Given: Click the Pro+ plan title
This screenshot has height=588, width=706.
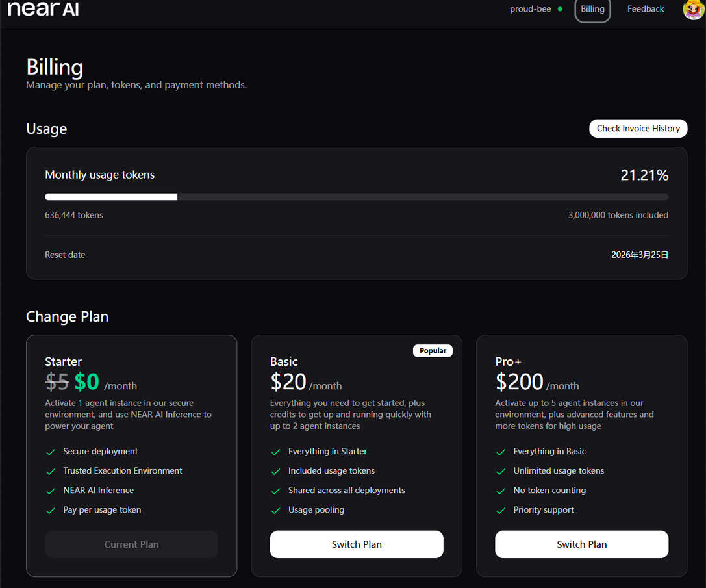Looking at the screenshot, I should click(509, 361).
